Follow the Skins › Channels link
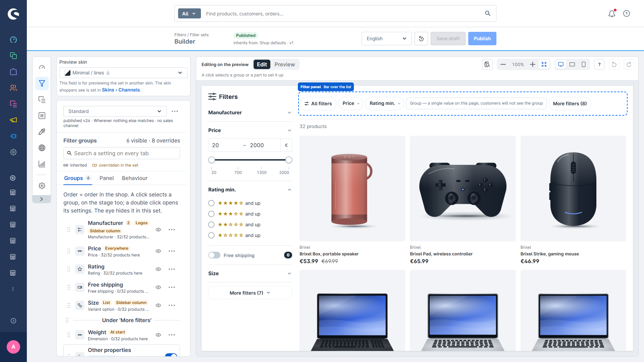 click(x=121, y=90)
